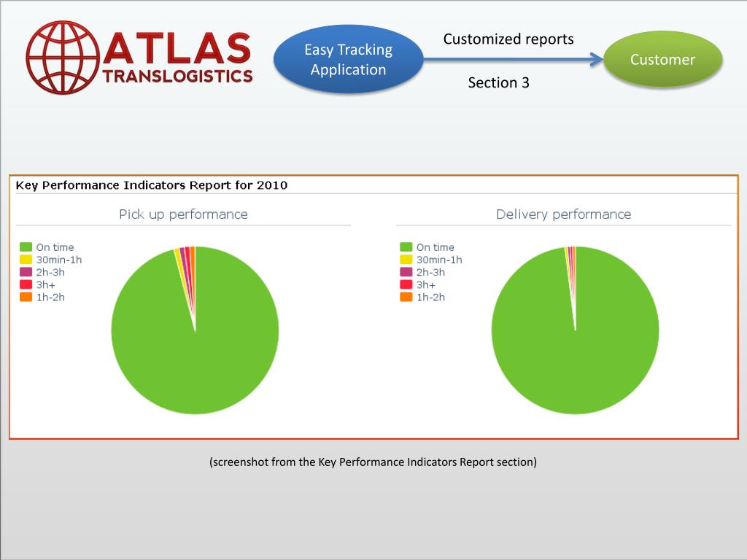Click red 3h+ swatch in Delivery legend

tap(406, 284)
